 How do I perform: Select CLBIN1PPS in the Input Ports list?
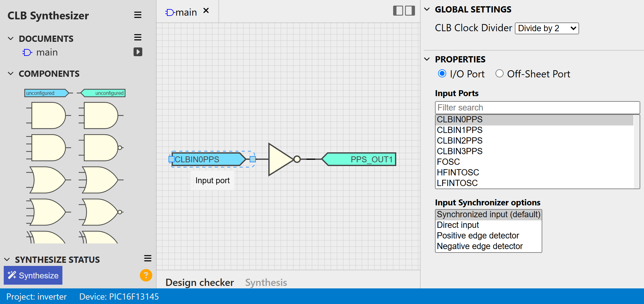(534, 130)
